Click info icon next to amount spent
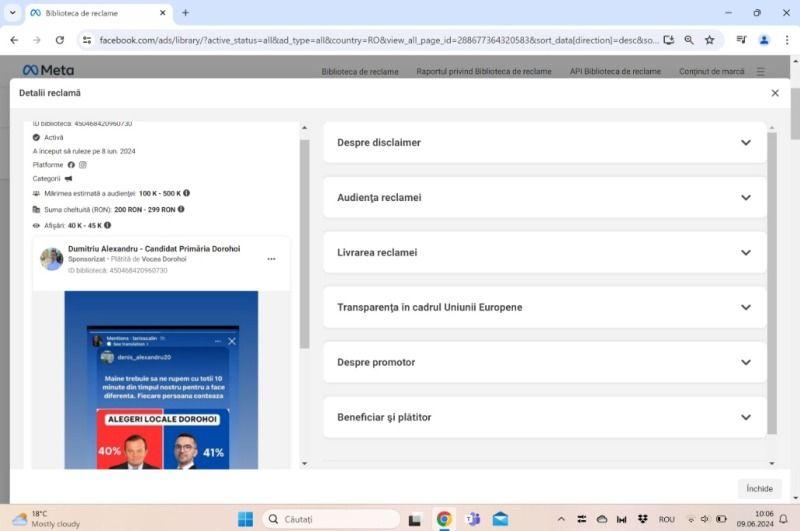The width and height of the screenshot is (800, 531). (181, 209)
